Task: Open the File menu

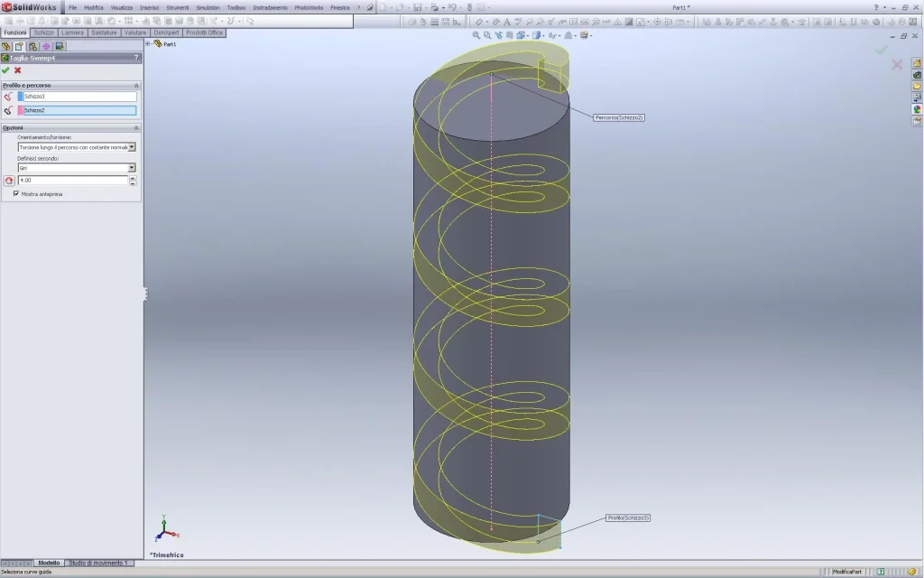Action: click(72, 7)
